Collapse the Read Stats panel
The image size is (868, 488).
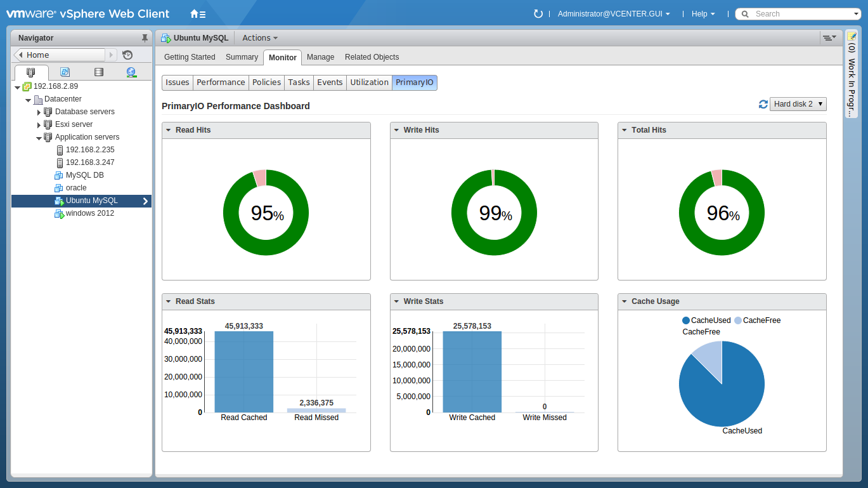pyautogui.click(x=169, y=301)
